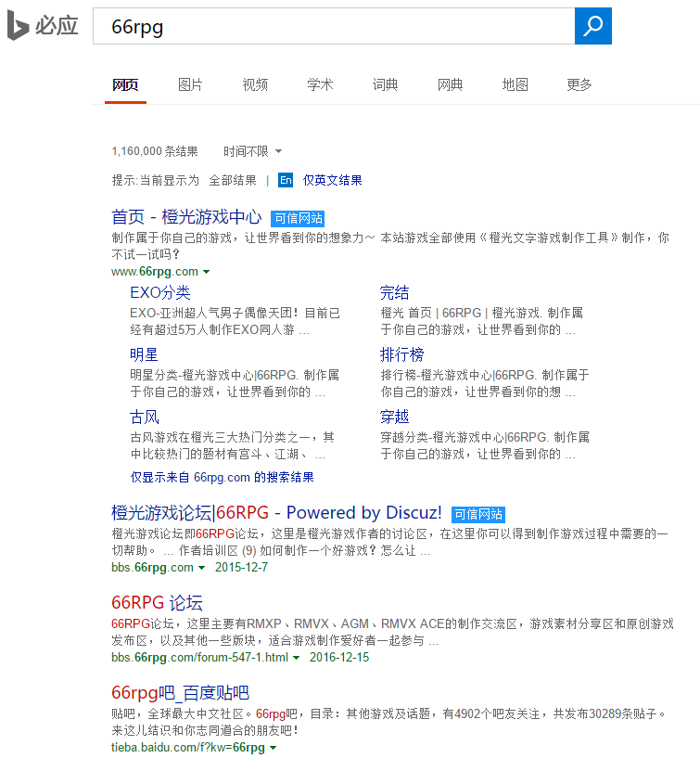Open the 穿越 sublink
This screenshot has height=758, width=700.
point(394,417)
